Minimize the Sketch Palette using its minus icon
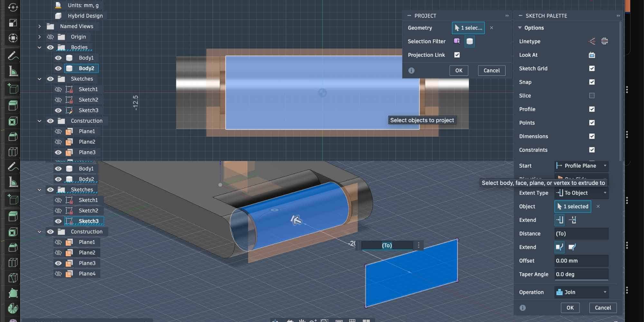Viewport: 644px width, 322px height. pos(520,16)
